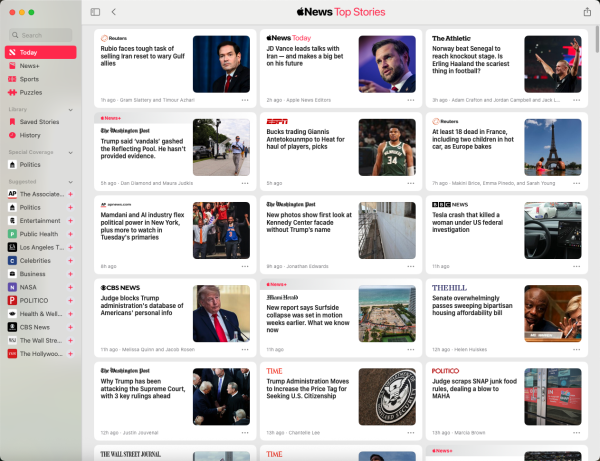Open more options for JD Vance story
Screen dimensions: 600x461
411,100
